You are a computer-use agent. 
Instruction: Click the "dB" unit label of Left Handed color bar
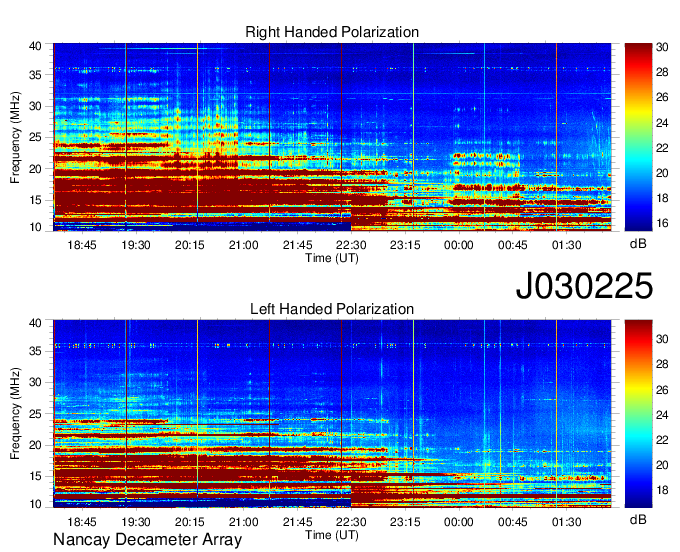pyautogui.click(x=638, y=519)
